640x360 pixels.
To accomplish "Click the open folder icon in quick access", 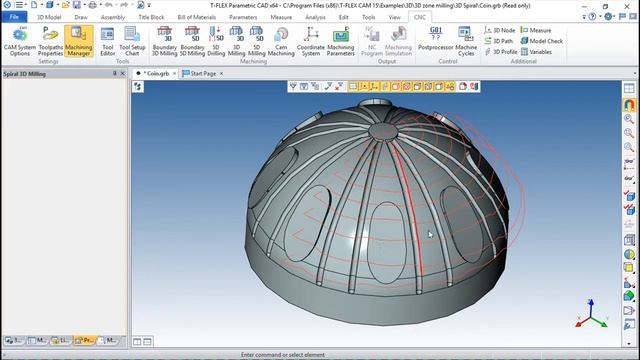I will (x=65, y=5).
